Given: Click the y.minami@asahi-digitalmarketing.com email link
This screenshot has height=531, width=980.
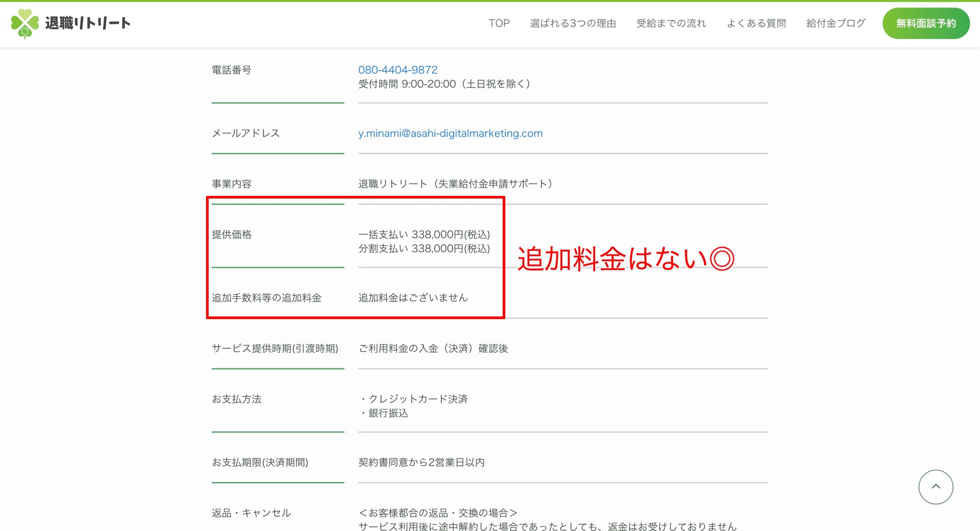Looking at the screenshot, I should pos(450,133).
